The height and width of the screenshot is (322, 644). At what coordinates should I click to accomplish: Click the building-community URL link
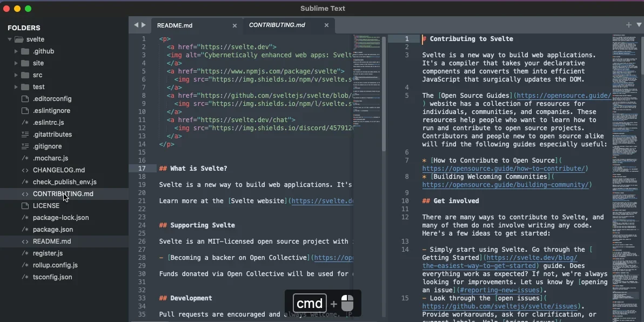(505, 185)
